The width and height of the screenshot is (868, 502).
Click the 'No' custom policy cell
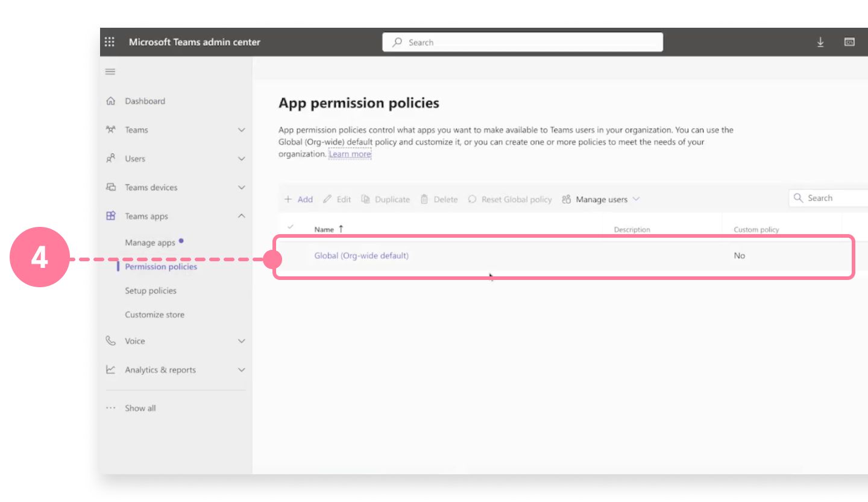pyautogui.click(x=740, y=255)
